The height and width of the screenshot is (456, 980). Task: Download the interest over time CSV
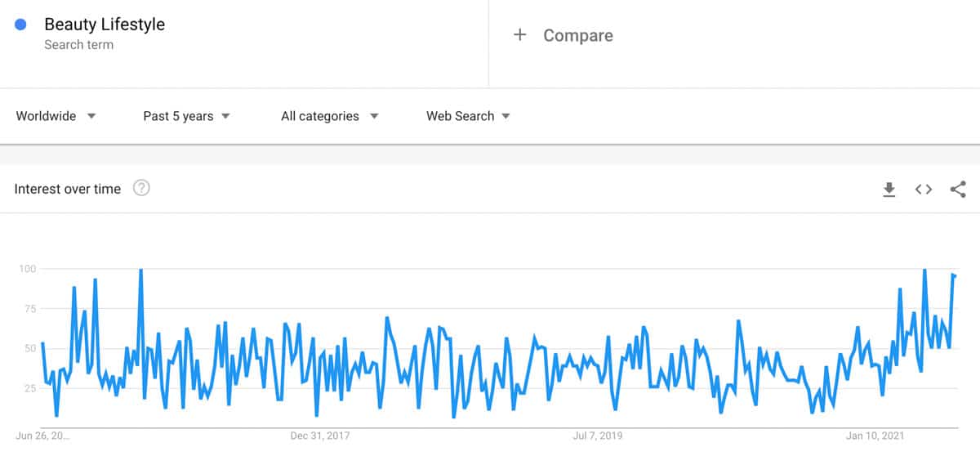point(889,190)
